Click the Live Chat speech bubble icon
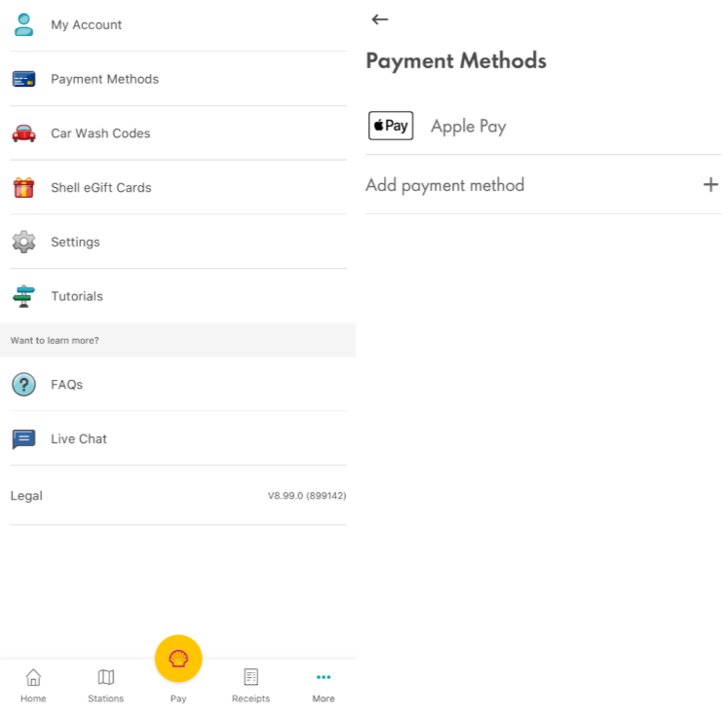Viewport: 728px width, 718px height. click(23, 439)
